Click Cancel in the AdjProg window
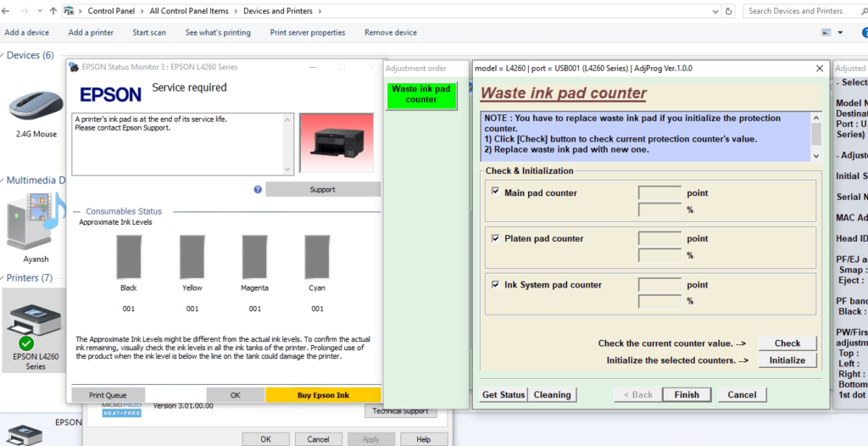Screen dimensions: 868x446 click(x=742, y=395)
